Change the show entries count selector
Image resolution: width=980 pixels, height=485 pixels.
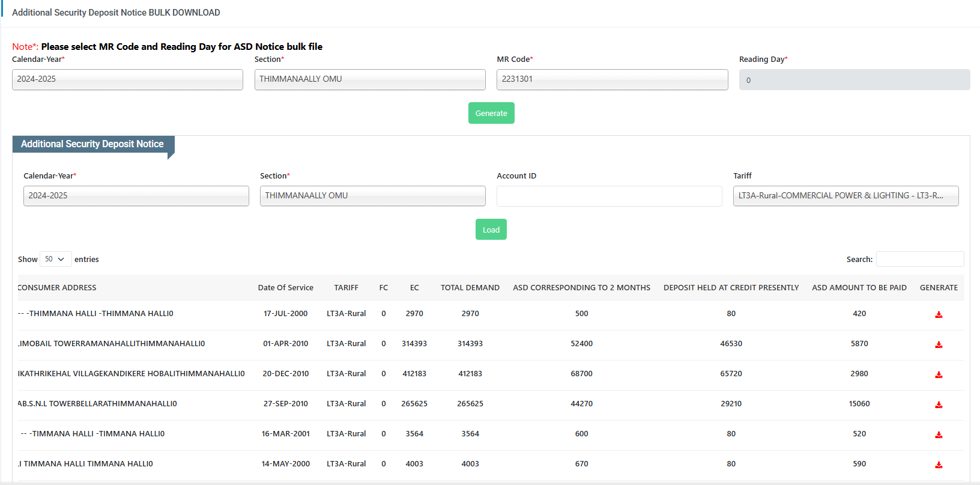55,259
